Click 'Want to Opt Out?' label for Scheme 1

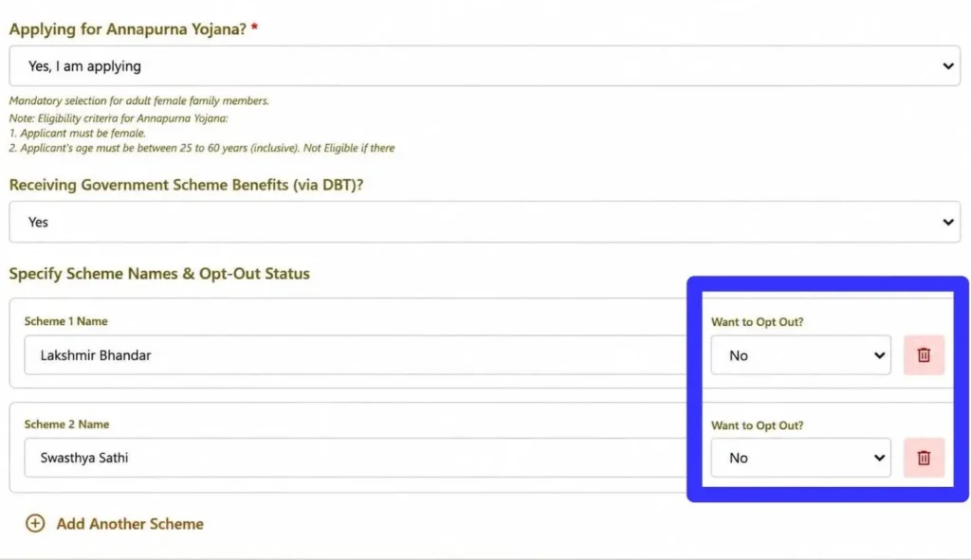click(757, 322)
